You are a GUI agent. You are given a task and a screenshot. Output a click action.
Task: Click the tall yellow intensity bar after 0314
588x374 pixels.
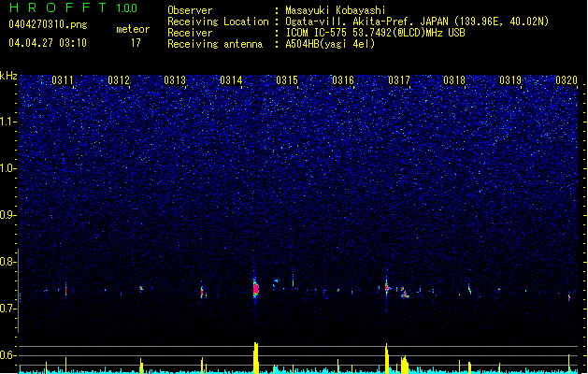[256, 358]
